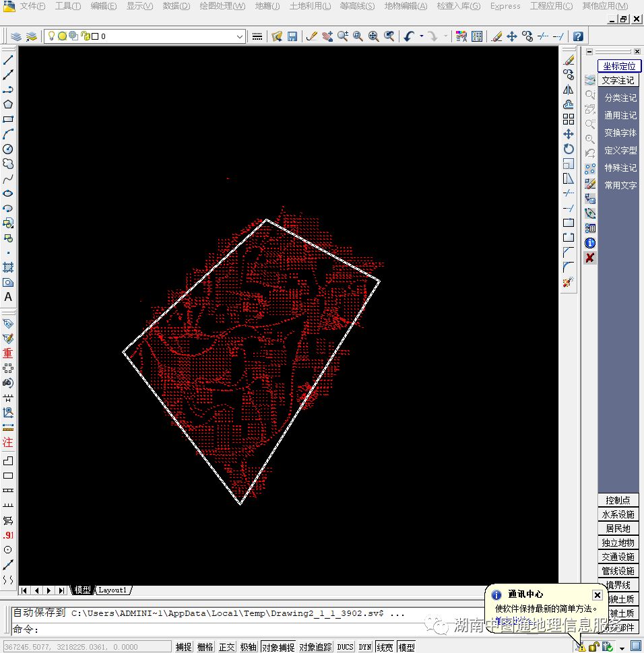644x653 pixels.
Task: Toggle 对象追踪 object tracking
Action: (x=315, y=647)
